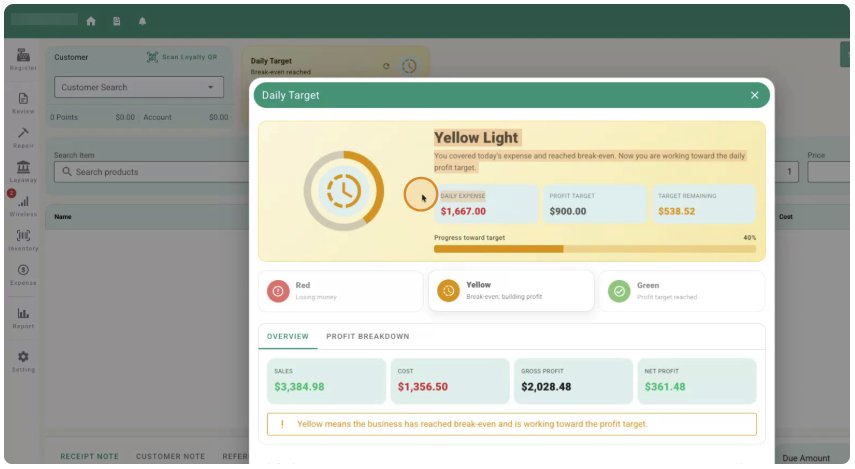Click the Price input field
This screenshot has width=855, height=469.
pos(829,172)
